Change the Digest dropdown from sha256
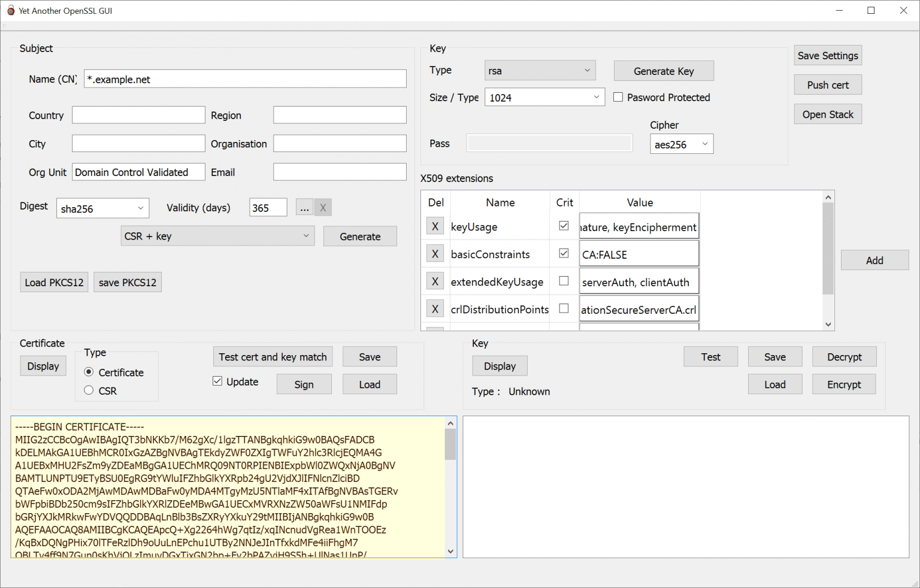The image size is (920, 588). point(102,208)
